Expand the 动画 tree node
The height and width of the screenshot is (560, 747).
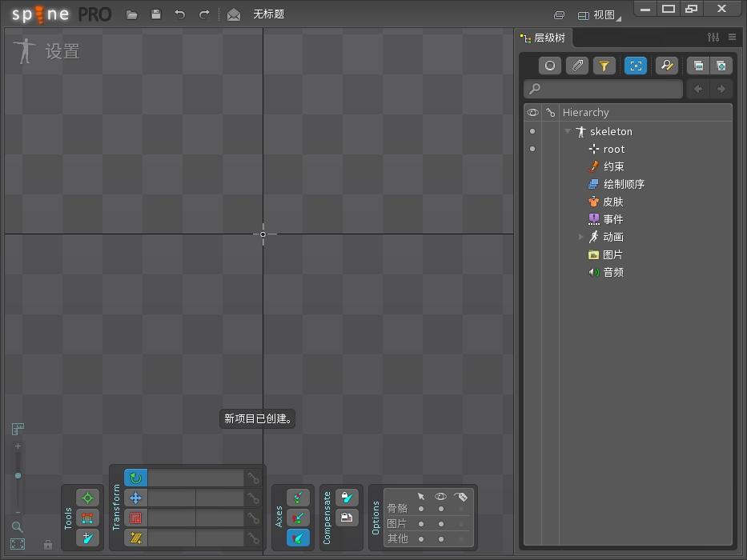(x=581, y=237)
